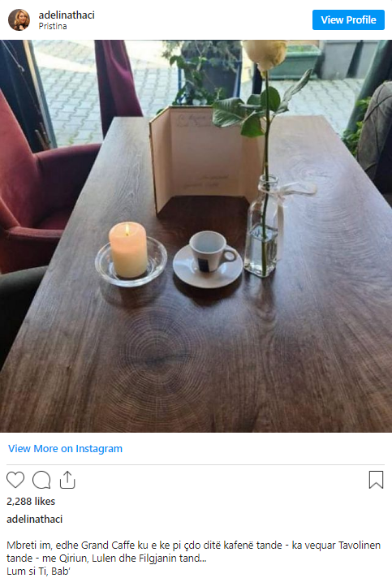Click the share upload icon
The width and height of the screenshot is (392, 578).
(x=67, y=479)
